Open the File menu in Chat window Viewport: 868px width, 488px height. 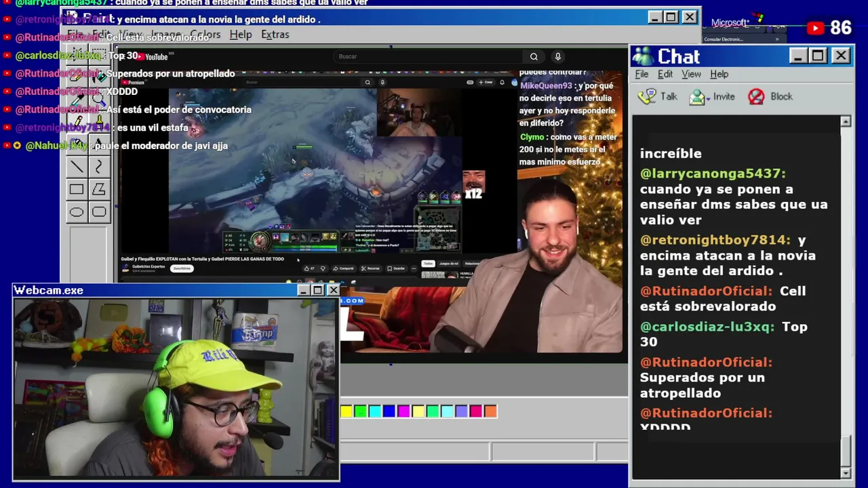(x=642, y=74)
